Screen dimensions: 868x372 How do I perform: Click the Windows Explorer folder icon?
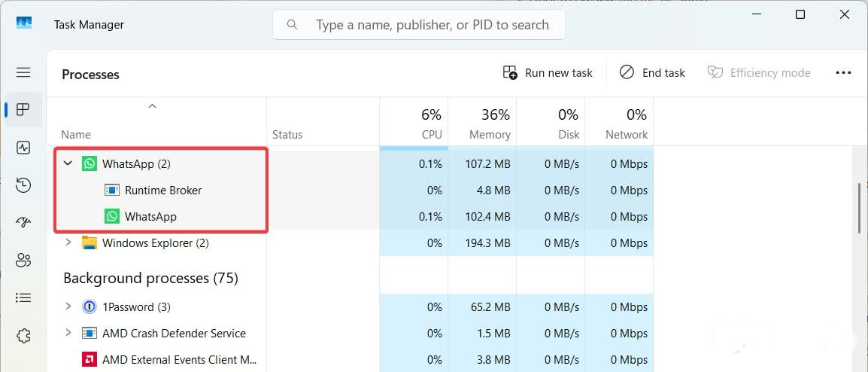tap(89, 242)
